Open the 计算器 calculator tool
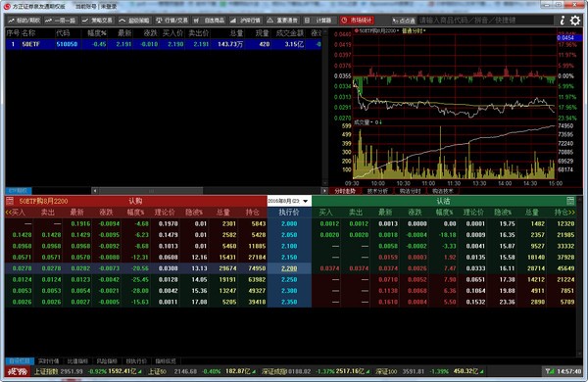This screenshot has width=588, height=382. pos(318,21)
